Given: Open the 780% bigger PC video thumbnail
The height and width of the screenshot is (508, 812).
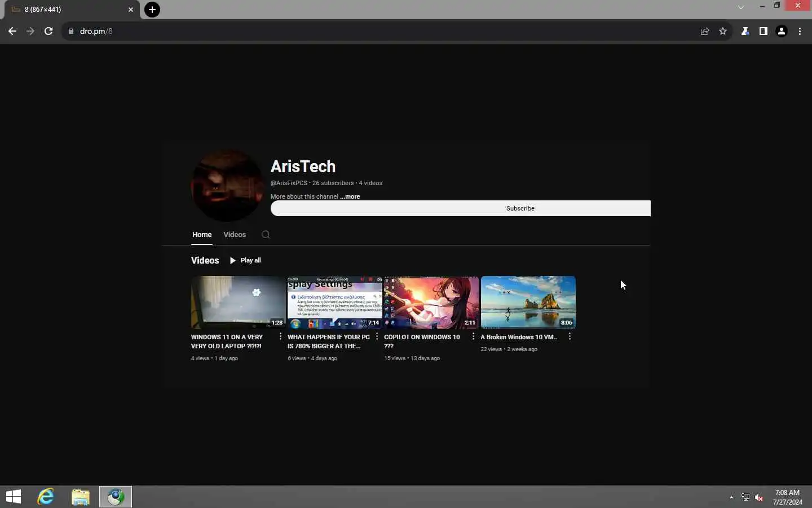Looking at the screenshot, I should pyautogui.click(x=334, y=303).
